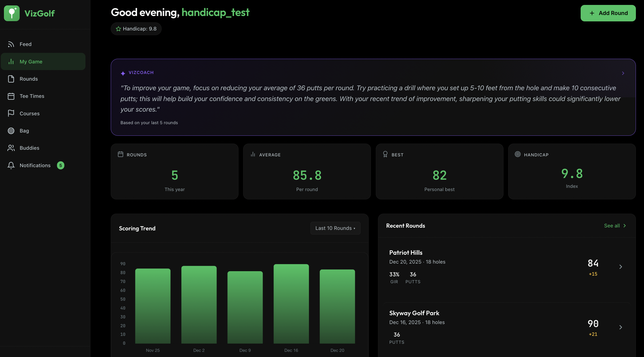The height and width of the screenshot is (357, 644).
Task: Expand the Patriot Hills round details
Action: tap(621, 267)
